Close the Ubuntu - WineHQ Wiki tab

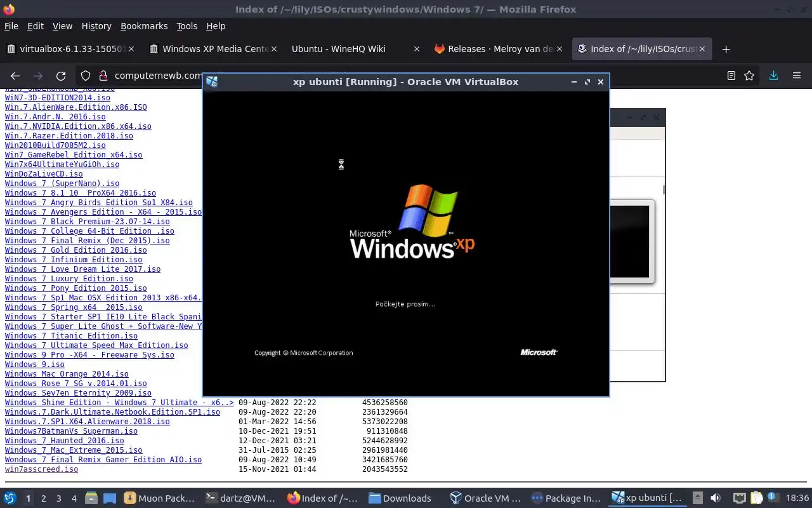[416, 49]
